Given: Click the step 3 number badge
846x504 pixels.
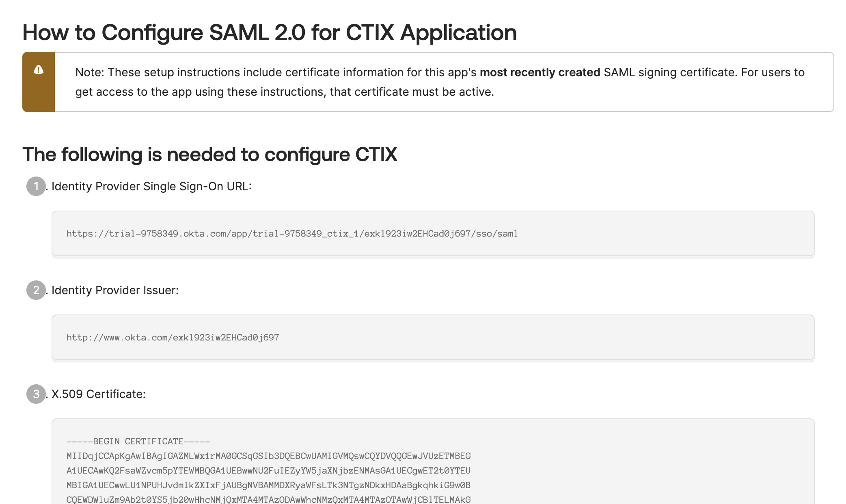Looking at the screenshot, I should coord(36,394).
